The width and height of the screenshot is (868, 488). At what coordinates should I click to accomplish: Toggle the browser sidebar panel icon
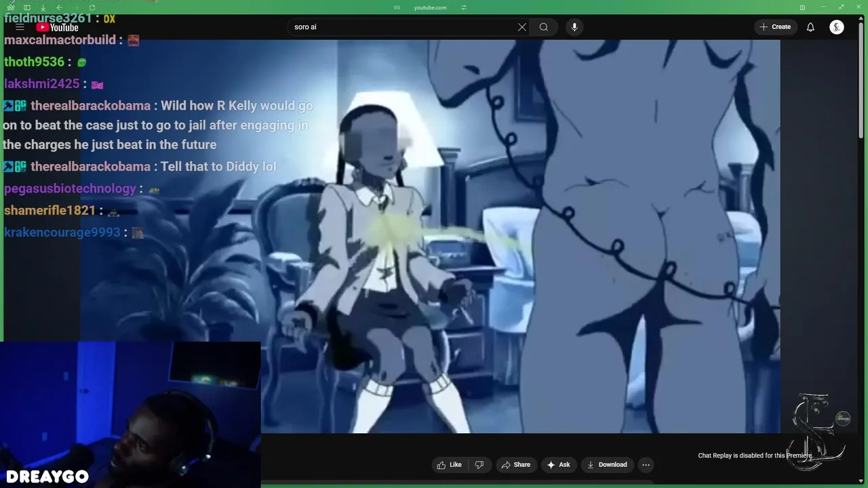coord(27,7)
